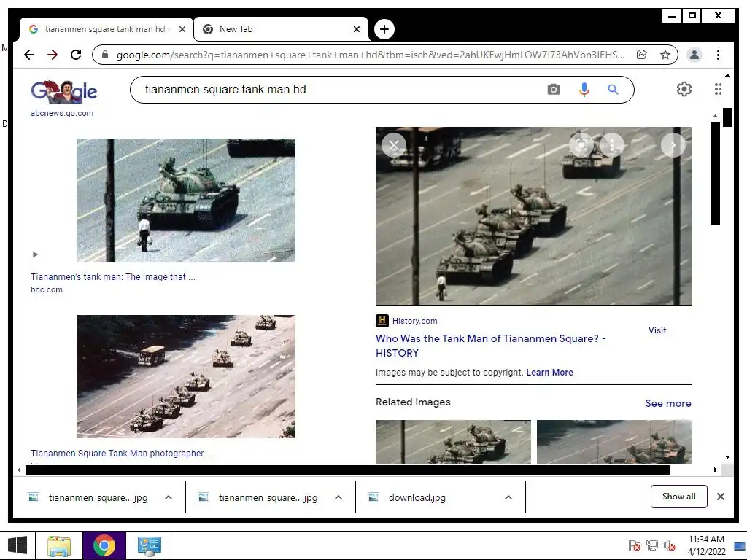Open the 'Tiananmen's tank man: The image that' link
747x560 pixels.
113,276
